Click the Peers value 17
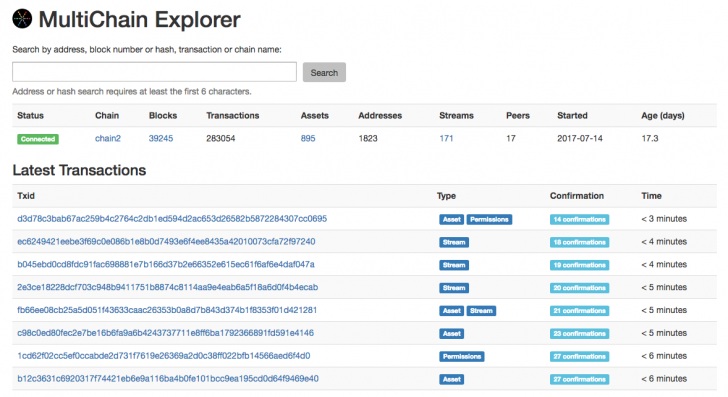728x397 pixels. tap(511, 138)
